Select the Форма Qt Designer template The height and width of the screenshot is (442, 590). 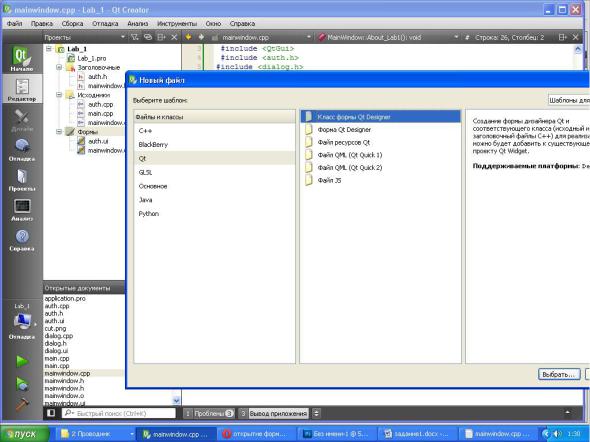(380, 129)
